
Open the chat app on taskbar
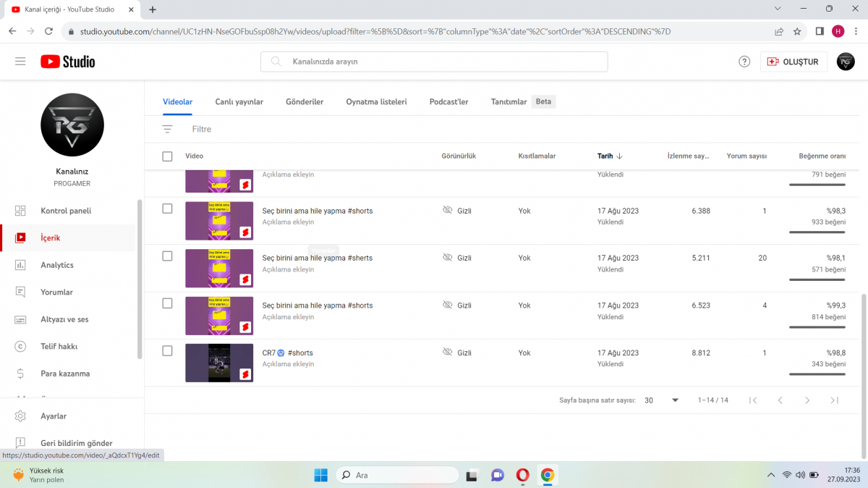[x=497, y=475]
